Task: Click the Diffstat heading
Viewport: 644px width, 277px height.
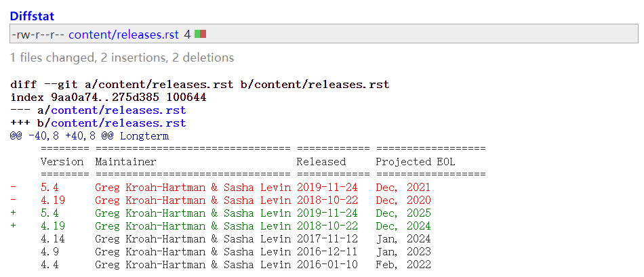Action: pyautogui.click(x=32, y=16)
